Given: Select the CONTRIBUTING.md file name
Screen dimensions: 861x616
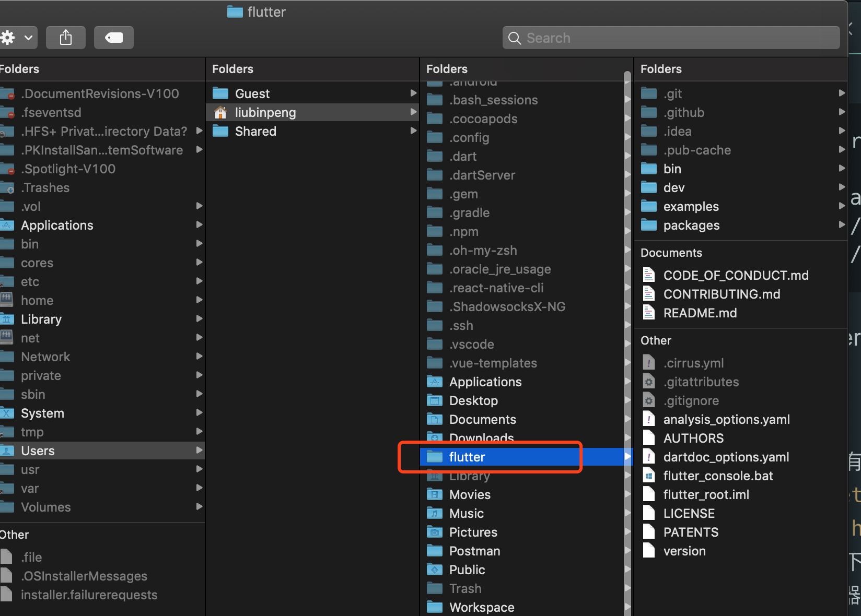Looking at the screenshot, I should tap(722, 294).
